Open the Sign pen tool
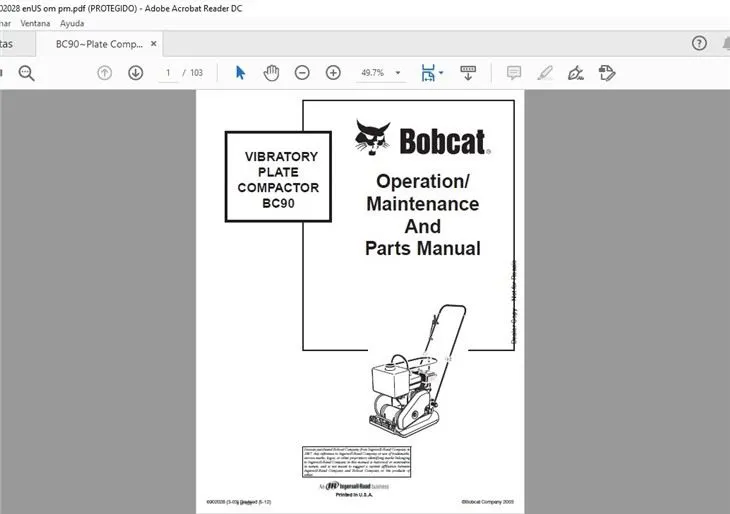Screen dimensions: 730x514 [x=575, y=73]
